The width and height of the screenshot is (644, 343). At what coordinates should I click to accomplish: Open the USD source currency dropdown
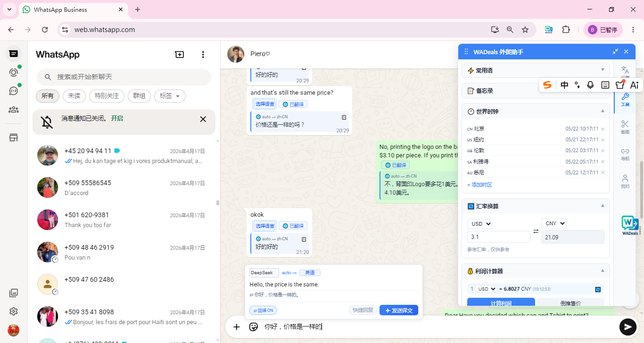[480, 224]
